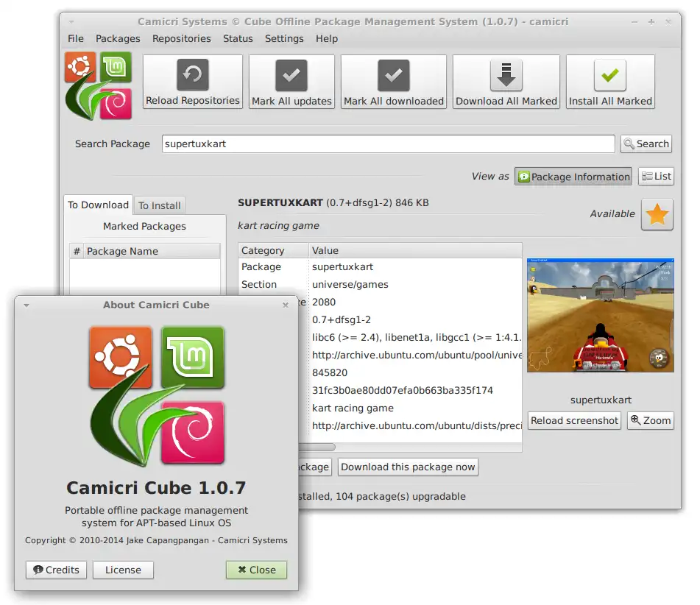700x605 pixels.
Task: Click the Marked Packages label
Action: coord(144,227)
